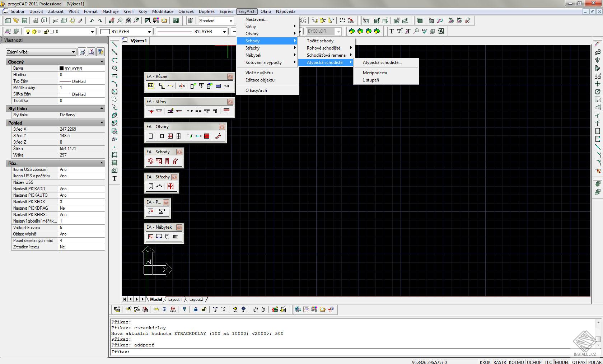
Task: Select the table furniture icon in EA - Nábytek
Action: tap(159, 237)
